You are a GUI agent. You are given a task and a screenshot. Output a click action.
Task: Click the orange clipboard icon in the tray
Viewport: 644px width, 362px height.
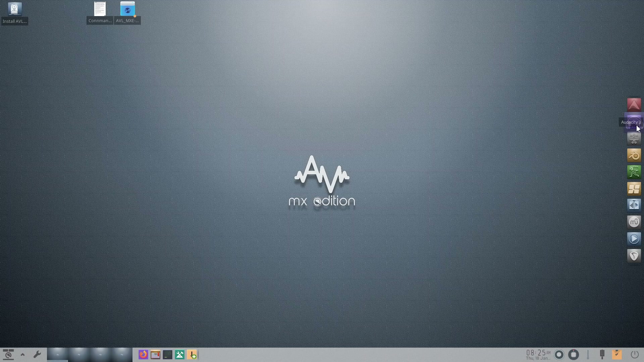617,354
